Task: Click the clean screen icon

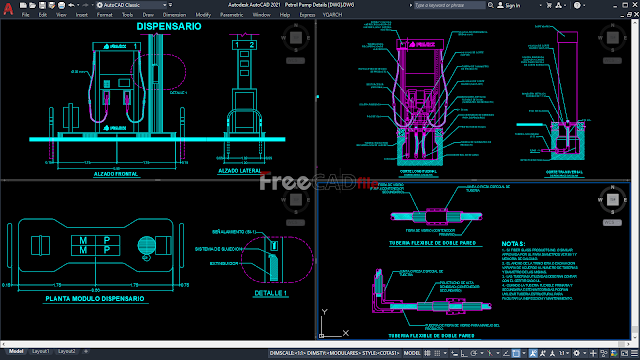Action: point(624,353)
